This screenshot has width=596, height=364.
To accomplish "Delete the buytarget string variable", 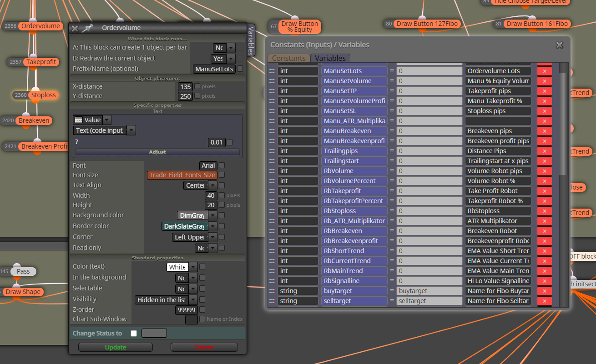I will [544, 291].
